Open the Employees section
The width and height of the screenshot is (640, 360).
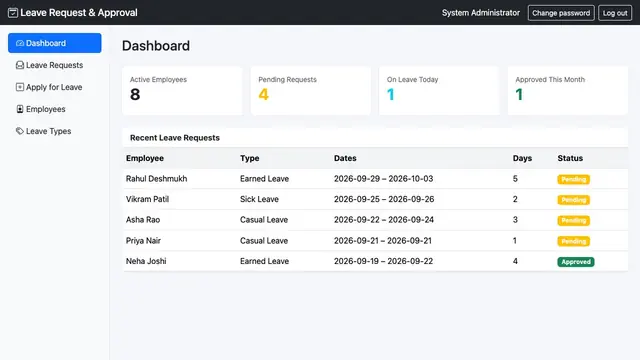(x=55, y=109)
